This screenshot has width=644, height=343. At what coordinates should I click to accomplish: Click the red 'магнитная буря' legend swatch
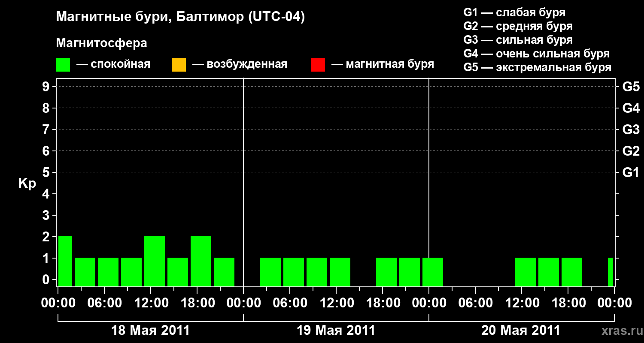[318, 65]
